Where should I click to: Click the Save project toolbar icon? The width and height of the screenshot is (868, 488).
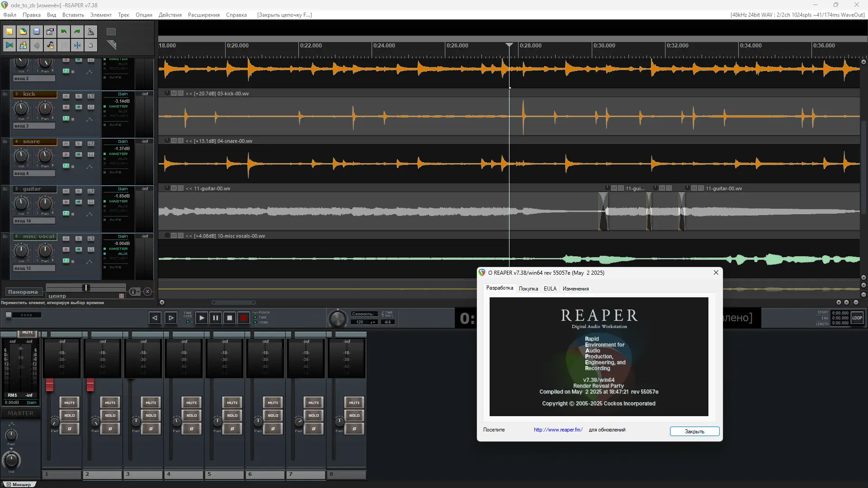pos(37,32)
